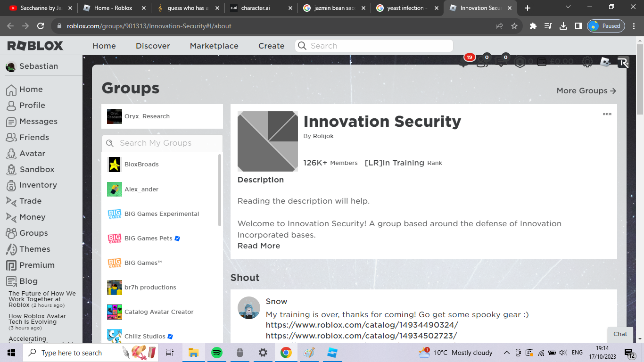644x362 pixels.
Task: Select BIG Games Experimental group
Action: coord(159,214)
